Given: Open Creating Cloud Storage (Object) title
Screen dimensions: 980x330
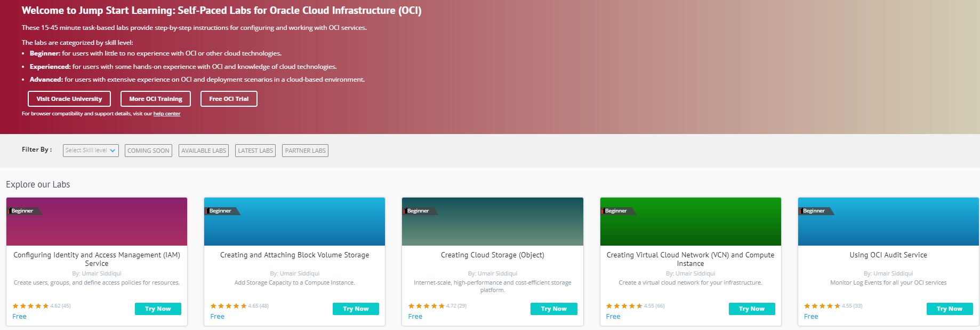Looking at the screenshot, I should [492, 255].
